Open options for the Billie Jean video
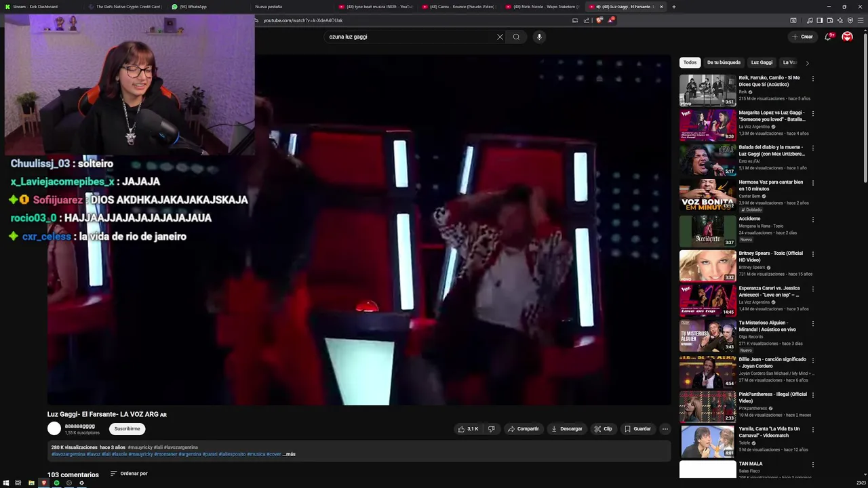This screenshot has height=488, width=868. (x=812, y=359)
